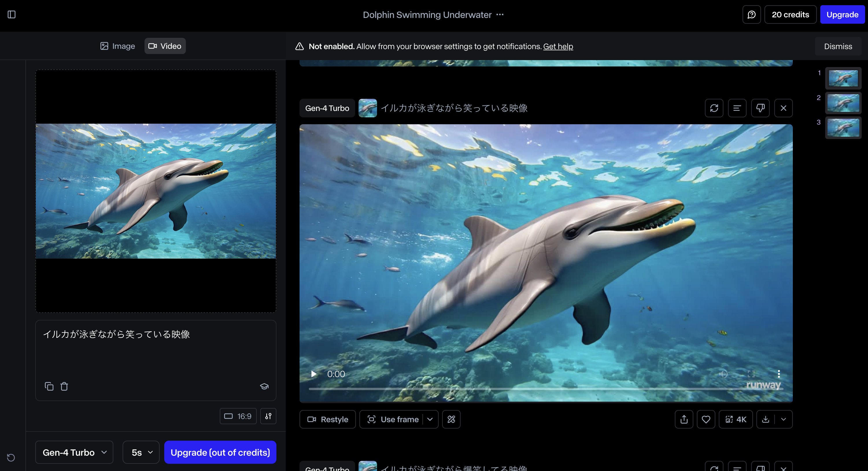Toggle the left sidebar panel icon

pyautogui.click(x=12, y=14)
